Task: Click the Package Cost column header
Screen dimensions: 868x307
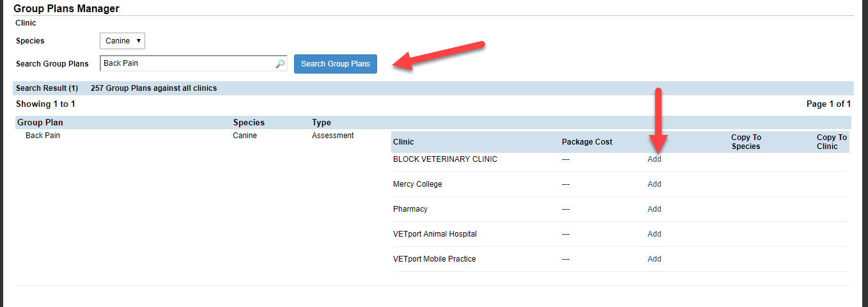Action: 587,142
